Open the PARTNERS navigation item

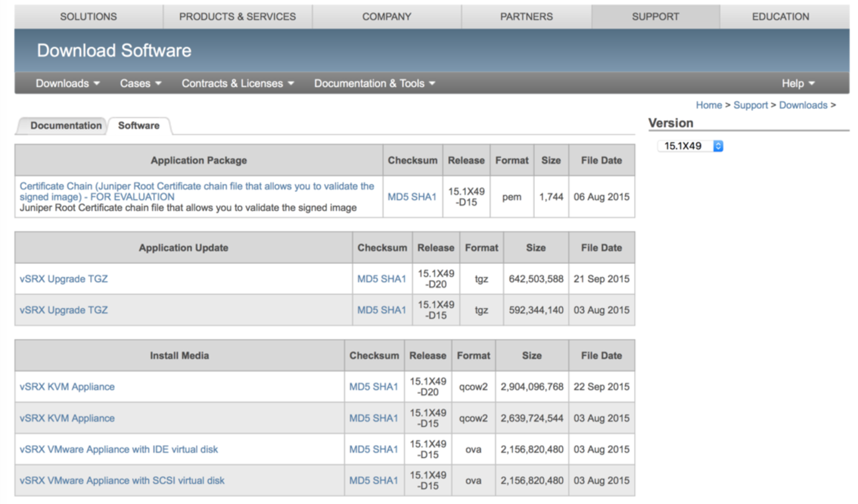pyautogui.click(x=527, y=16)
